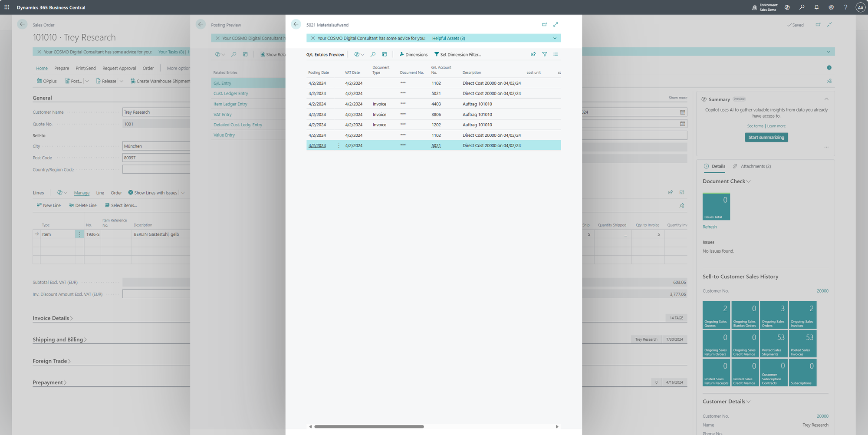868x435 pixels.
Task: Click the Dimensions action
Action: pos(414,55)
